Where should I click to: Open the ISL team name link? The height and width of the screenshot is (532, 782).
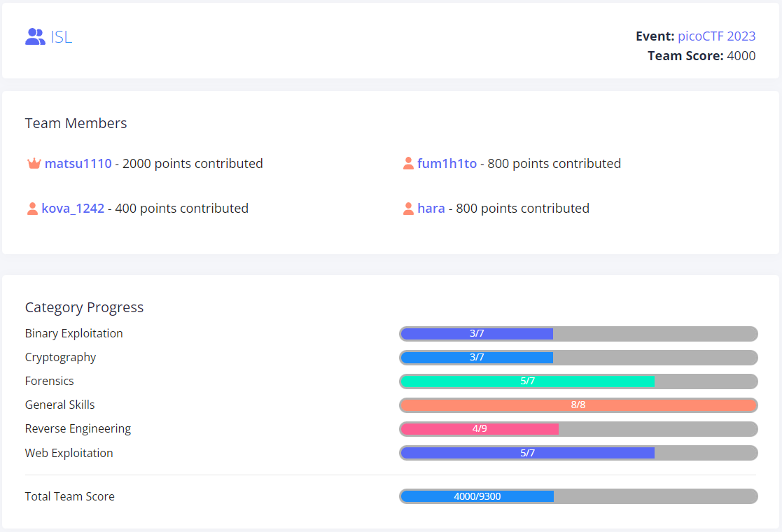pyautogui.click(x=61, y=37)
